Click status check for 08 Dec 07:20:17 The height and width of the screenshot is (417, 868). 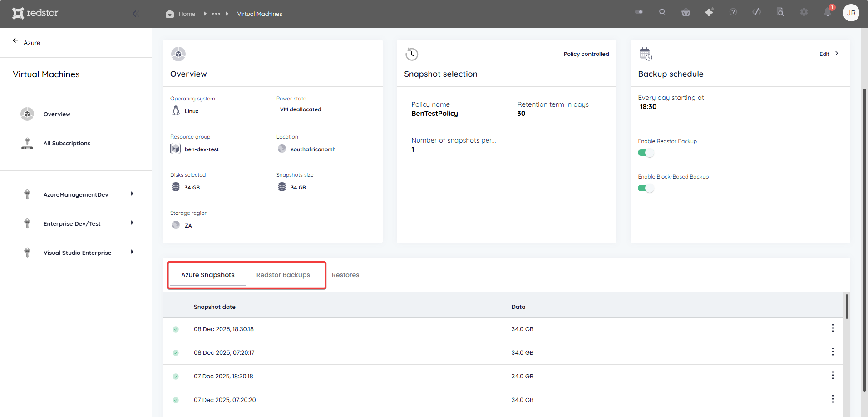tap(176, 353)
